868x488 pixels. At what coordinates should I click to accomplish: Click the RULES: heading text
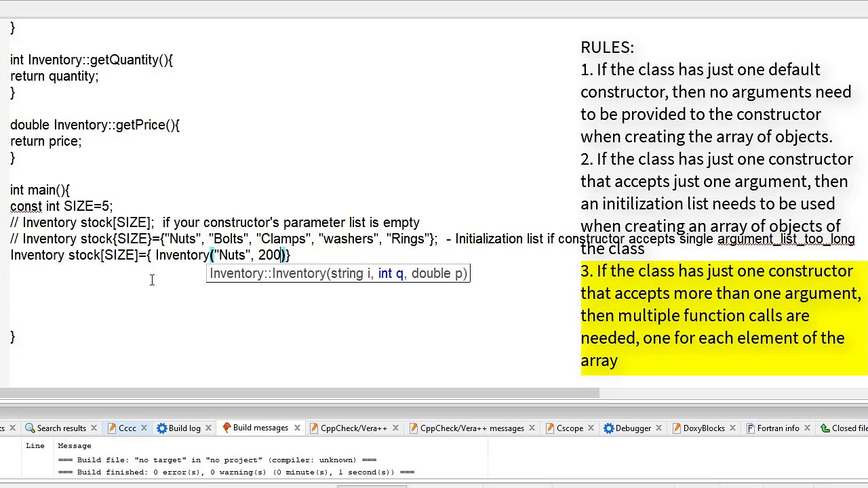(x=607, y=47)
